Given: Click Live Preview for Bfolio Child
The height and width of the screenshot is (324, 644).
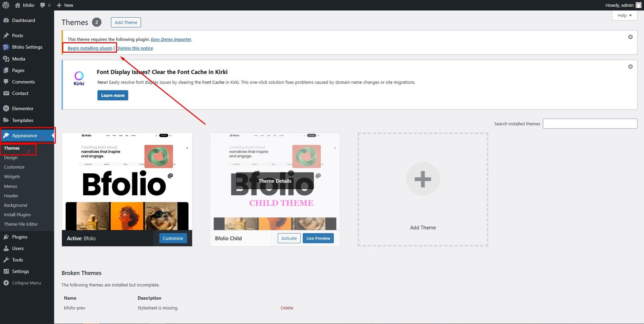Looking at the screenshot, I should pos(318,238).
